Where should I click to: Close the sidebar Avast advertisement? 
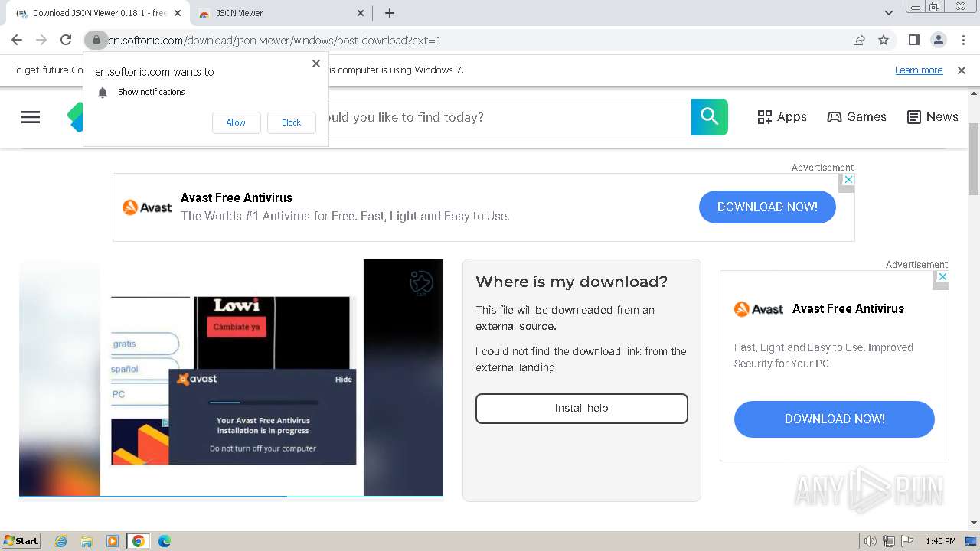pos(942,276)
